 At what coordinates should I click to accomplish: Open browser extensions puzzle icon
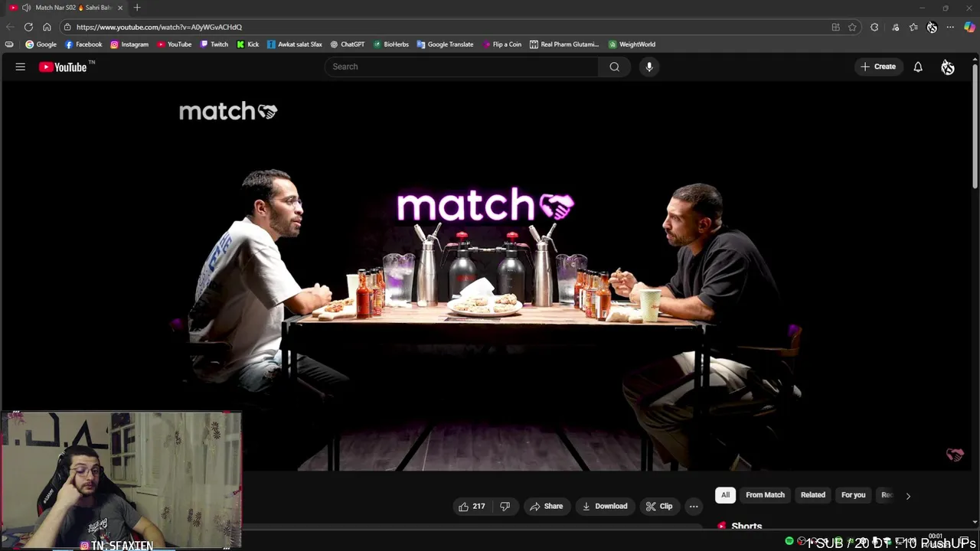point(874,27)
